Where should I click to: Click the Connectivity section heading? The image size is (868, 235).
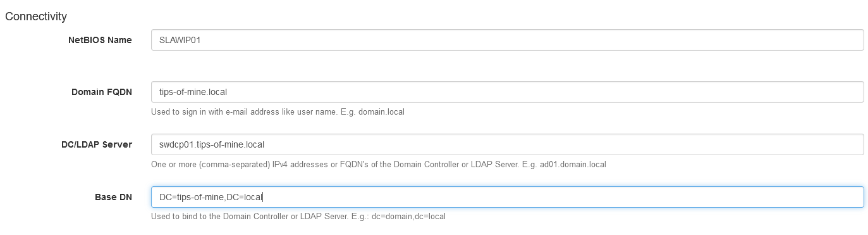coord(36,16)
